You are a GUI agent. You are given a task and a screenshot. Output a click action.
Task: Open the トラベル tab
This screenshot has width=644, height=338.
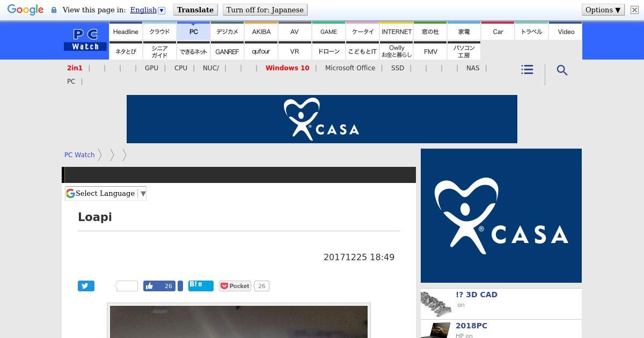pyautogui.click(x=531, y=31)
